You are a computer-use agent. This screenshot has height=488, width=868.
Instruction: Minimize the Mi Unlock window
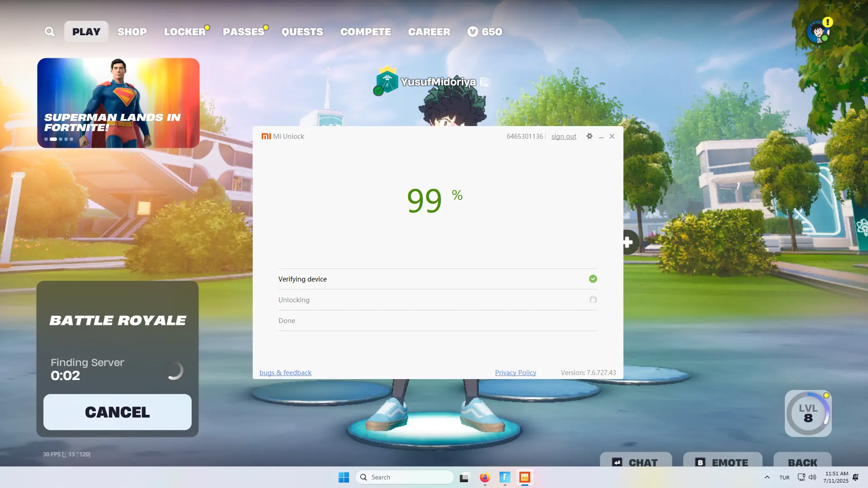point(601,136)
